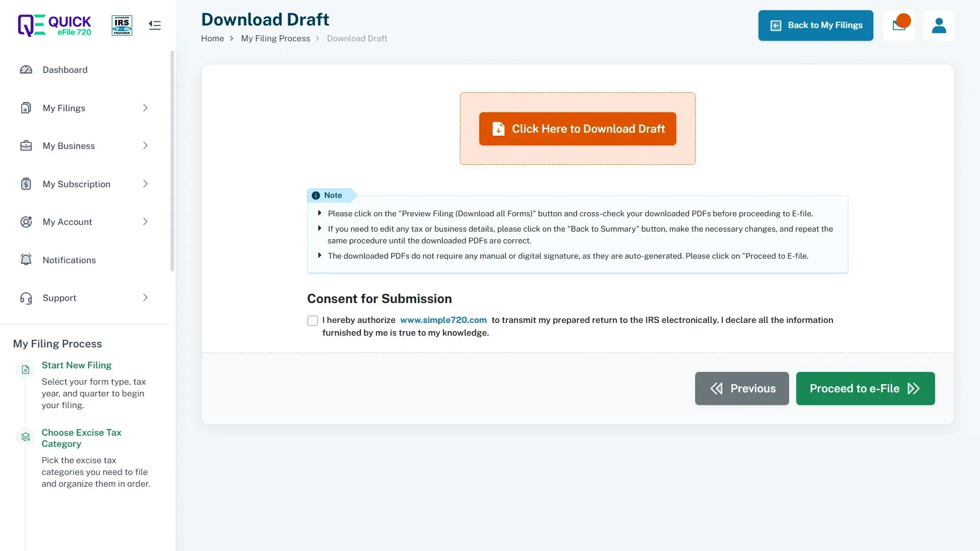This screenshot has height=551, width=980.
Task: Expand the My Business submenu chevron
Action: pyautogui.click(x=145, y=146)
